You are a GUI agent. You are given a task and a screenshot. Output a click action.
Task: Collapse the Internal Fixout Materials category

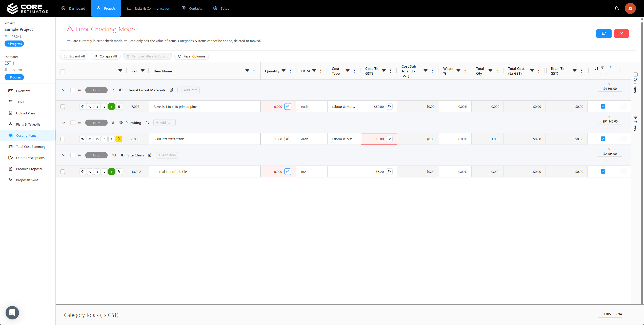[x=64, y=90]
